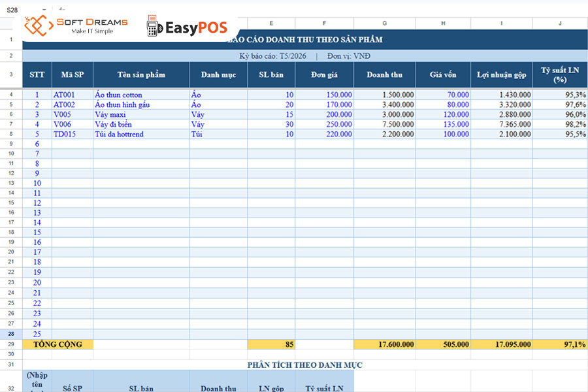Select column J header

560,24
